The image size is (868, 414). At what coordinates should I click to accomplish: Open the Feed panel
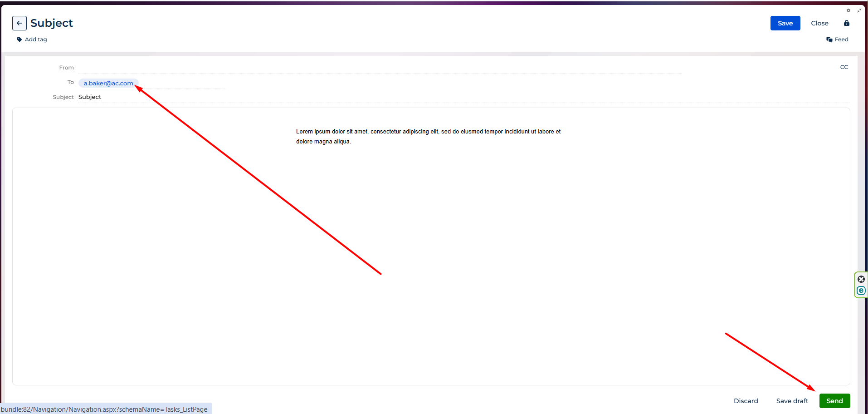[837, 39]
